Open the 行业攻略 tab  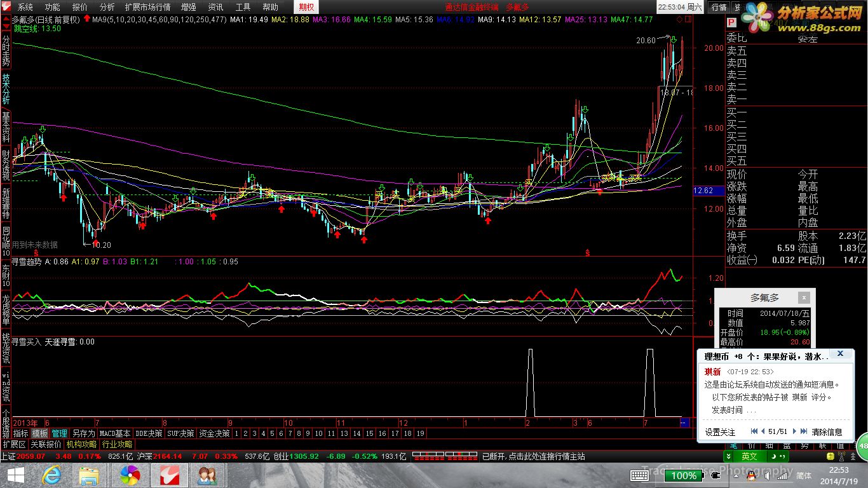[117, 444]
